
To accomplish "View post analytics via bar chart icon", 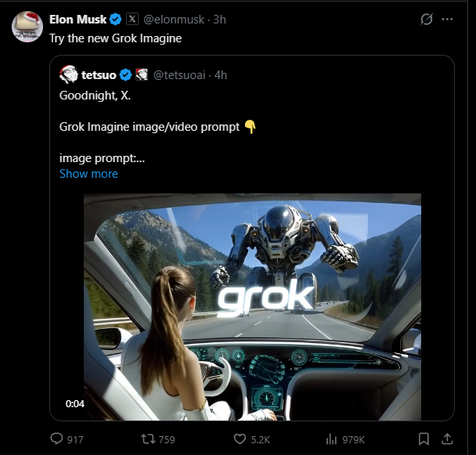I will [x=331, y=439].
